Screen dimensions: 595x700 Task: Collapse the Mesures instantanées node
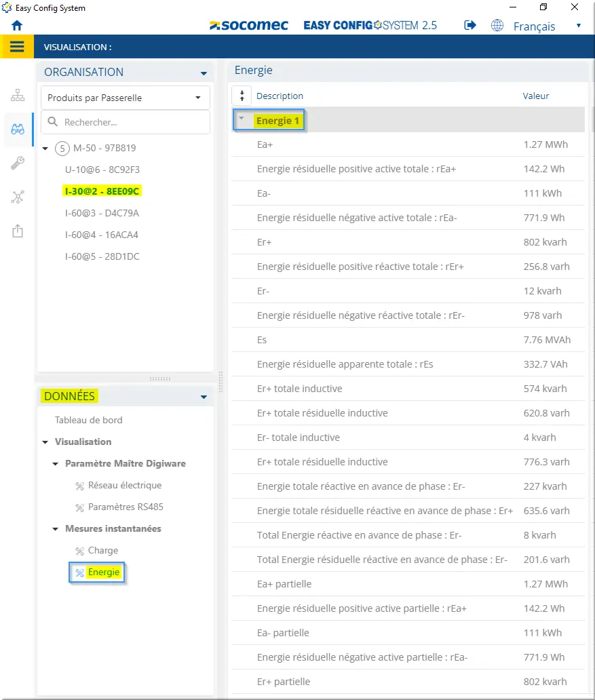[x=56, y=529]
